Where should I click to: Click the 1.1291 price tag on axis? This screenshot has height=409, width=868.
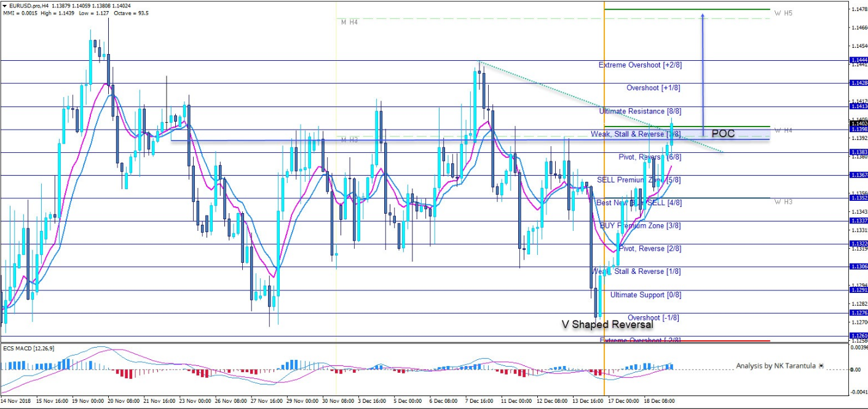pos(858,290)
